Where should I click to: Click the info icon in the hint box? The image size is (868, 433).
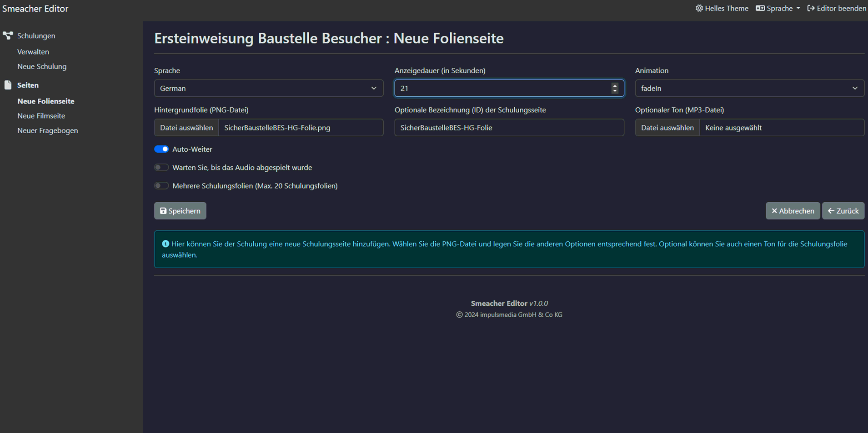pos(166,244)
